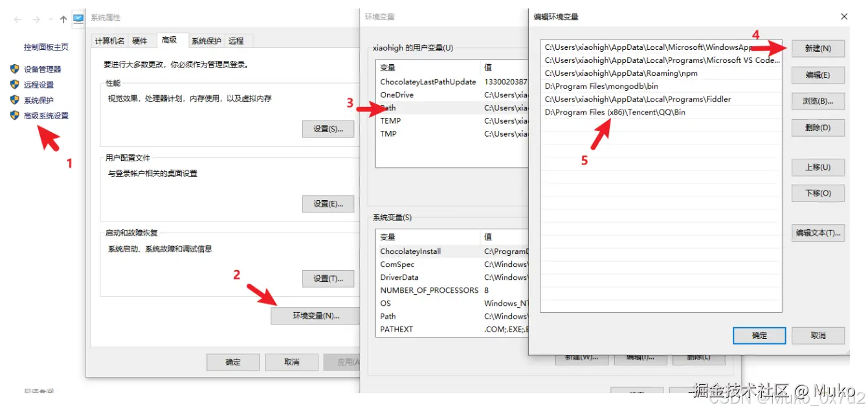Click 新建(N) in 编辑环境变量
This screenshot has height=412, width=868.
click(818, 49)
